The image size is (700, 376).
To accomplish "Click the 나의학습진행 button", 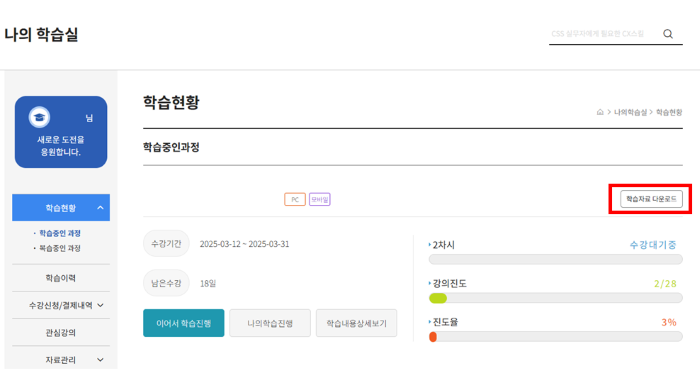I will point(270,323).
